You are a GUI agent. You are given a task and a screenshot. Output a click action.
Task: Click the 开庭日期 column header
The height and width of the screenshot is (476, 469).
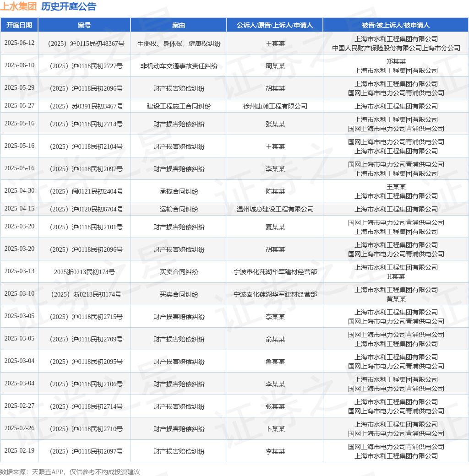19,25
